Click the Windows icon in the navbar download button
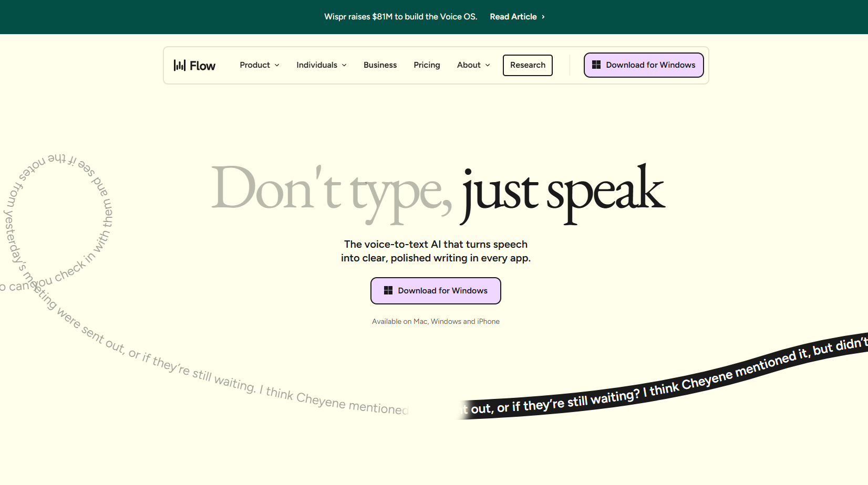Viewport: 868px width, 485px height. tap(596, 65)
